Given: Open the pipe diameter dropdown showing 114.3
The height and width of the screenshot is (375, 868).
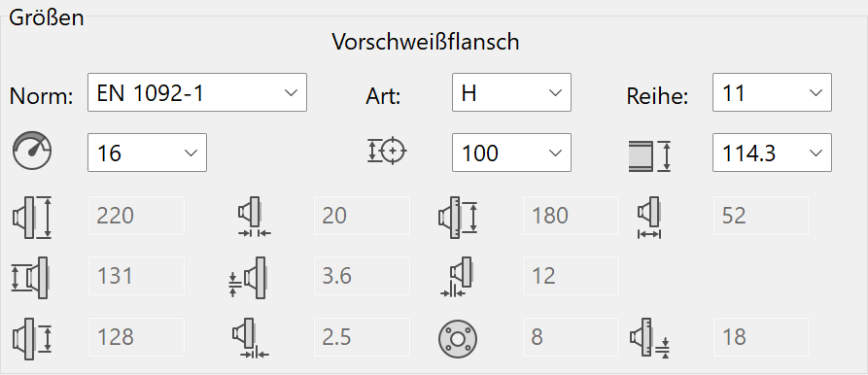Looking at the screenshot, I should 772,153.
